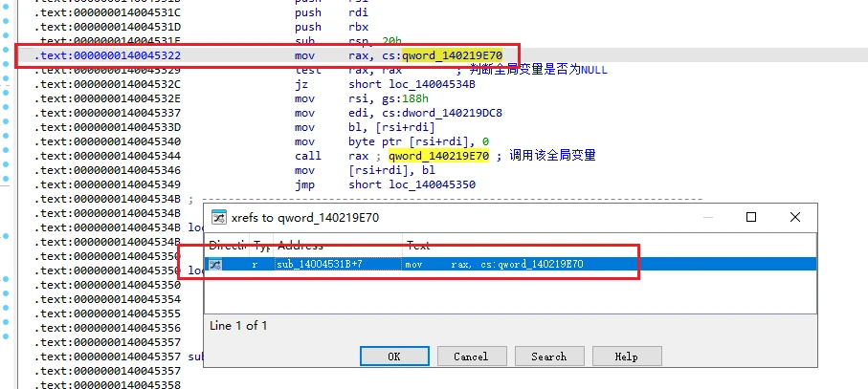Click the Direction column header
The width and height of the screenshot is (868, 389).
(228, 246)
